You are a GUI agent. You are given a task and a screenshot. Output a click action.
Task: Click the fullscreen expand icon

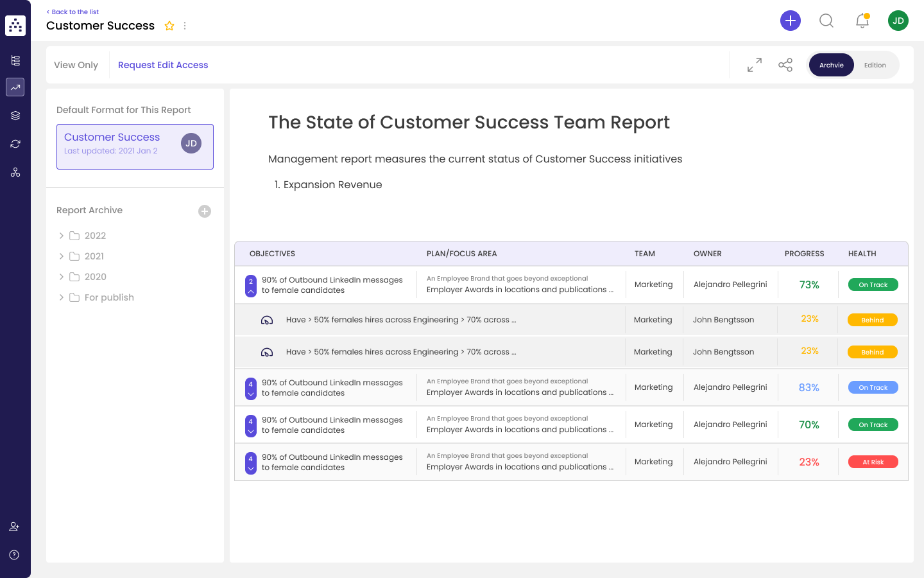(754, 65)
